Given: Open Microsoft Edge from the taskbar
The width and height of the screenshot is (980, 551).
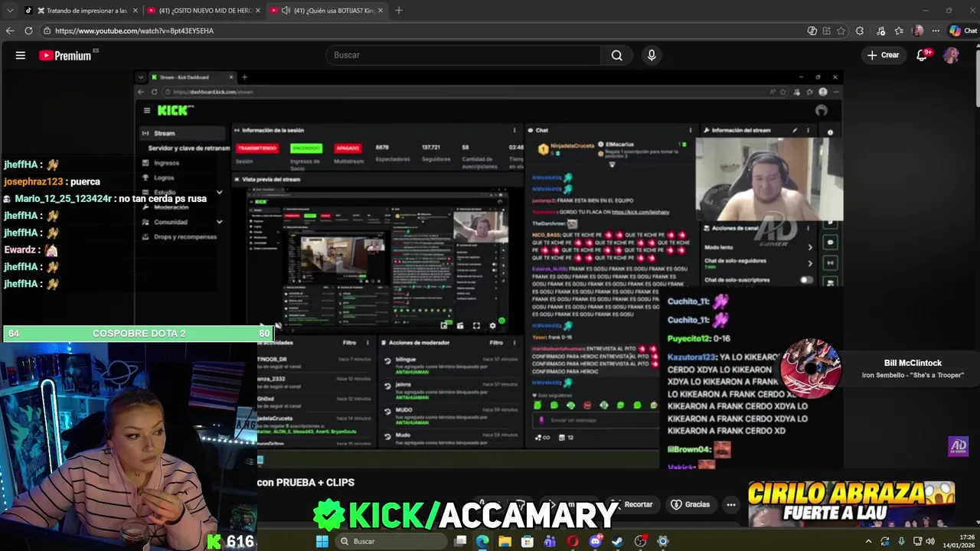Looking at the screenshot, I should click(482, 541).
